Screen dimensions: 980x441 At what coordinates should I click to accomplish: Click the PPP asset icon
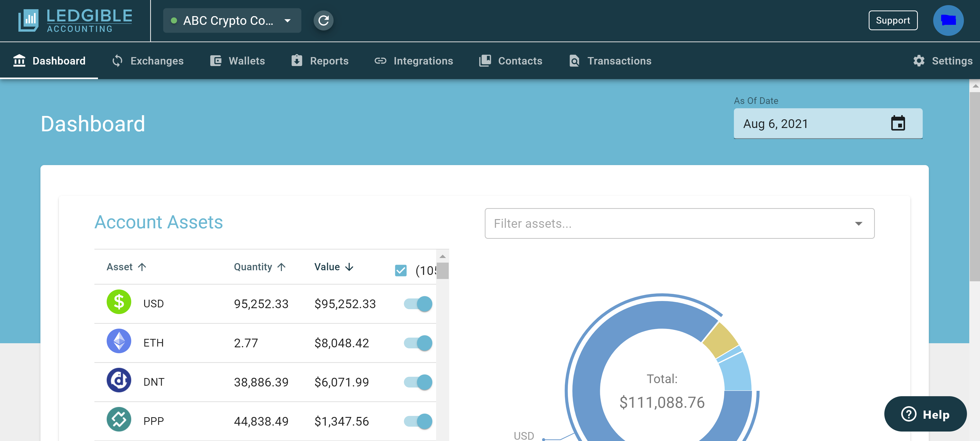119,420
